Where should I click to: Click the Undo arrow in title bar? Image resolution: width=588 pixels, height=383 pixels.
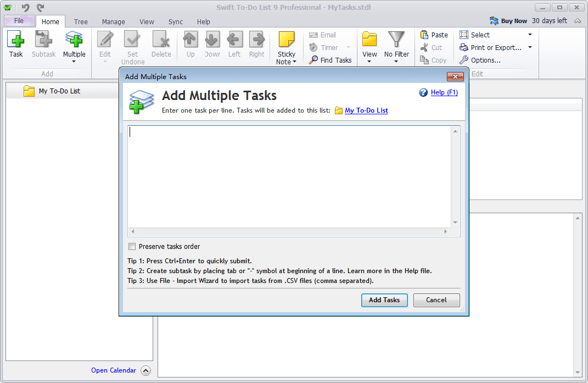coord(25,7)
